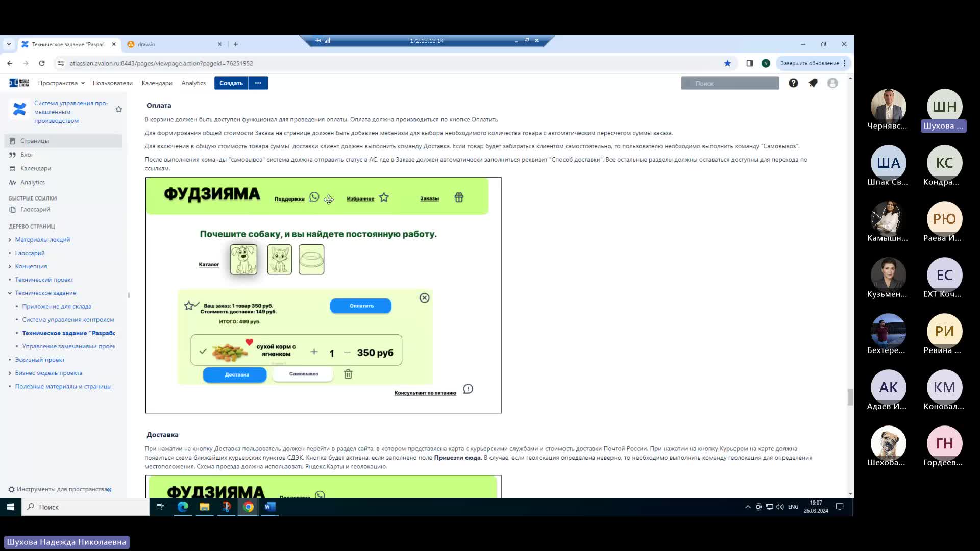Switch to Google Chrome on taskbar
The width and height of the screenshot is (980, 551).
pyautogui.click(x=249, y=507)
